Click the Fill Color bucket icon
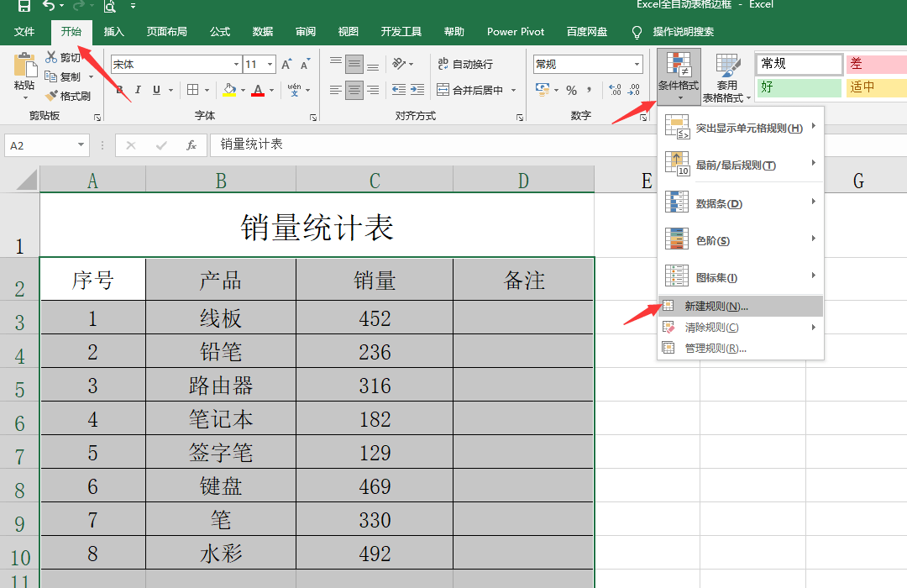 tap(229, 90)
